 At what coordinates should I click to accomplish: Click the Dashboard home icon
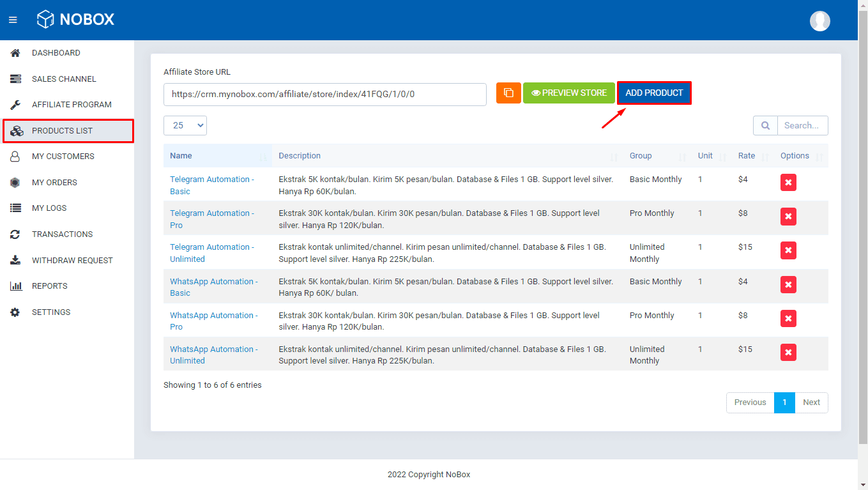pyautogui.click(x=16, y=53)
